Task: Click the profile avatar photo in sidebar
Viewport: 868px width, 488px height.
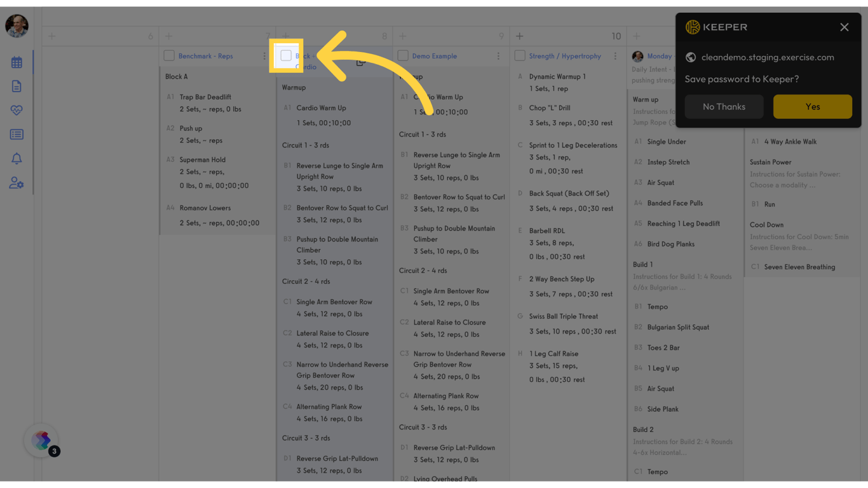Action: click(x=17, y=26)
